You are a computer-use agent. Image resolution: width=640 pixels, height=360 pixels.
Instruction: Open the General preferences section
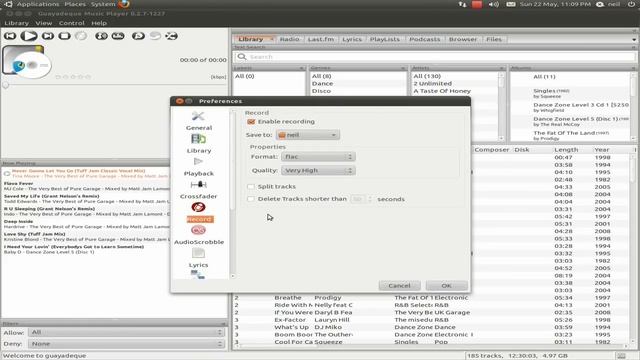click(x=199, y=121)
